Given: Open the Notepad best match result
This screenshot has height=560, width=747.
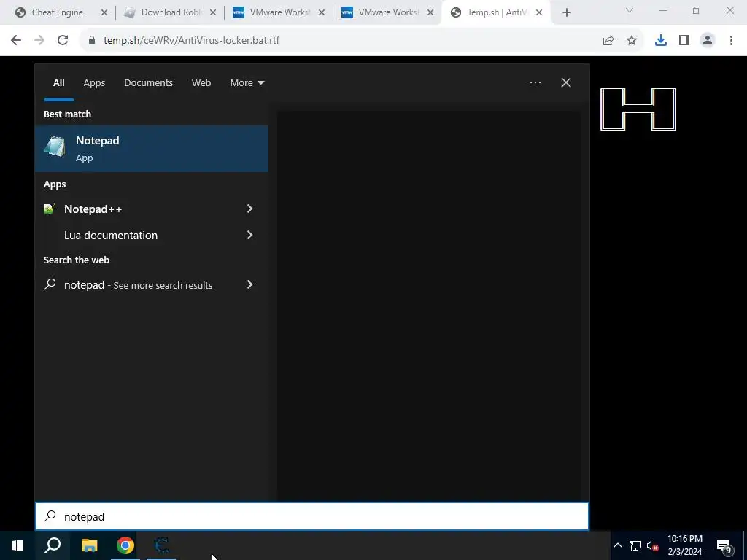Looking at the screenshot, I should click(x=152, y=149).
